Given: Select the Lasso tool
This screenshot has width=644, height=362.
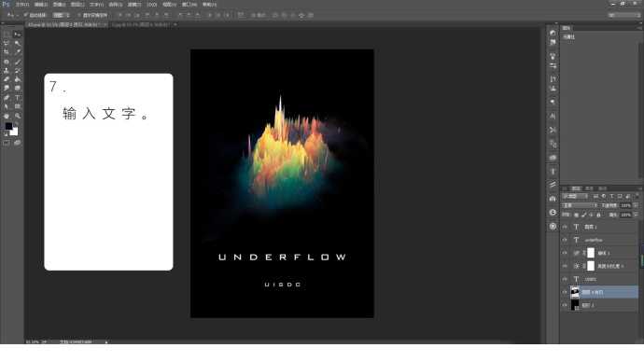Looking at the screenshot, I should [7, 43].
